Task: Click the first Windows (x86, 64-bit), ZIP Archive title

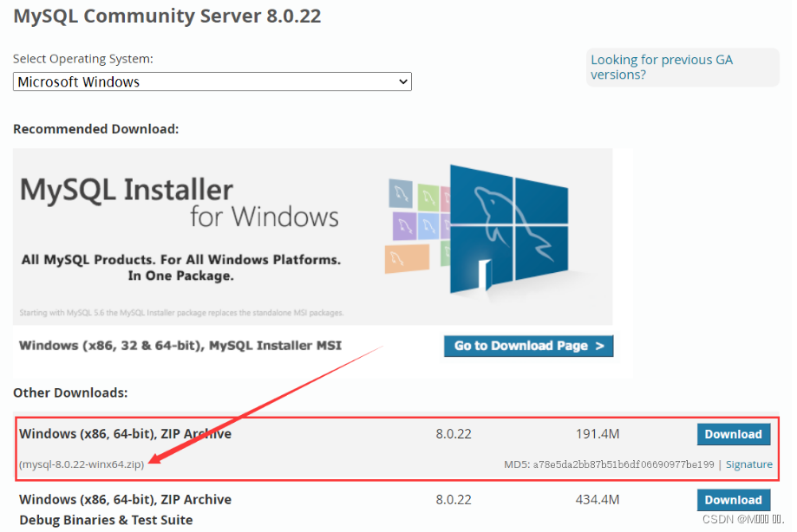Action: pos(125,434)
